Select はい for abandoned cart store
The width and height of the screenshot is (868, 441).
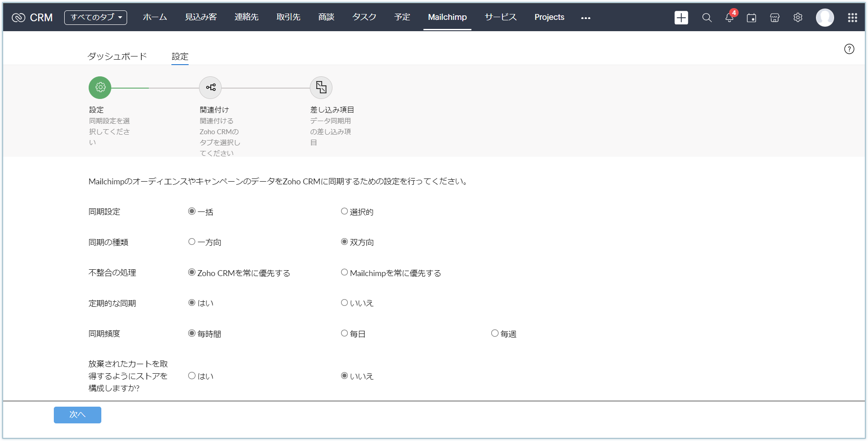click(x=192, y=376)
